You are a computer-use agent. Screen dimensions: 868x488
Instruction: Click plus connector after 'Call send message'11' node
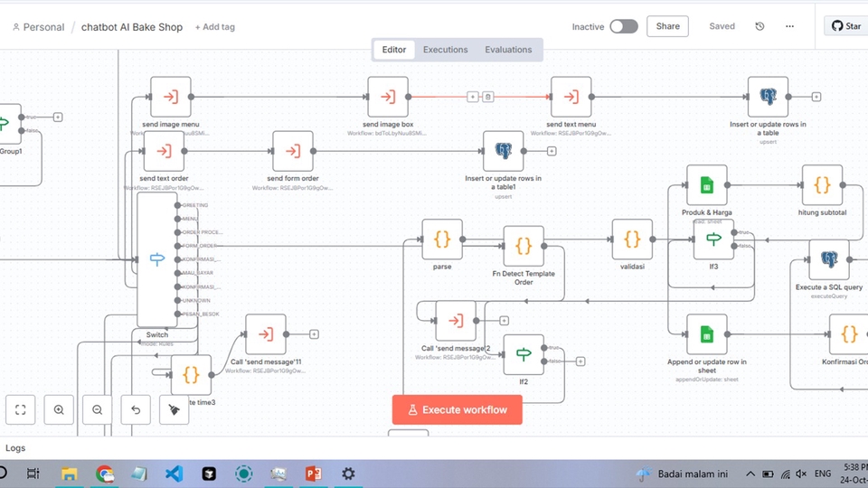point(314,333)
